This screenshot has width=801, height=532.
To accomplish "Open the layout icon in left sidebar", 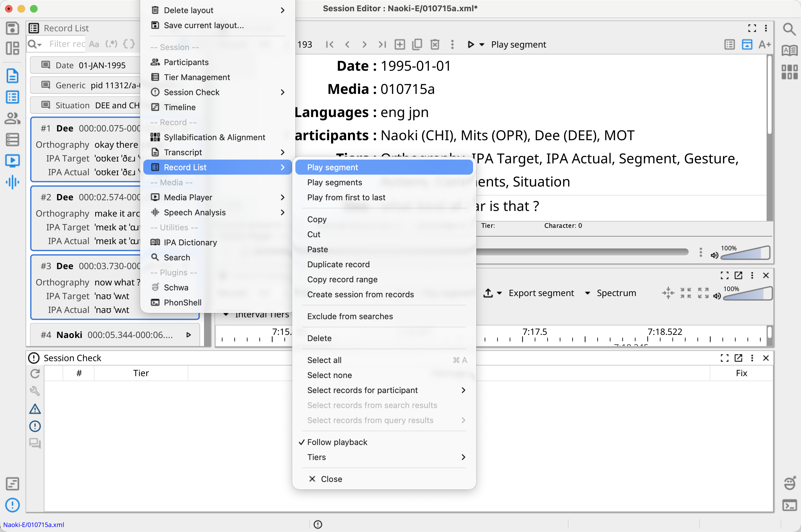I will click(13, 48).
